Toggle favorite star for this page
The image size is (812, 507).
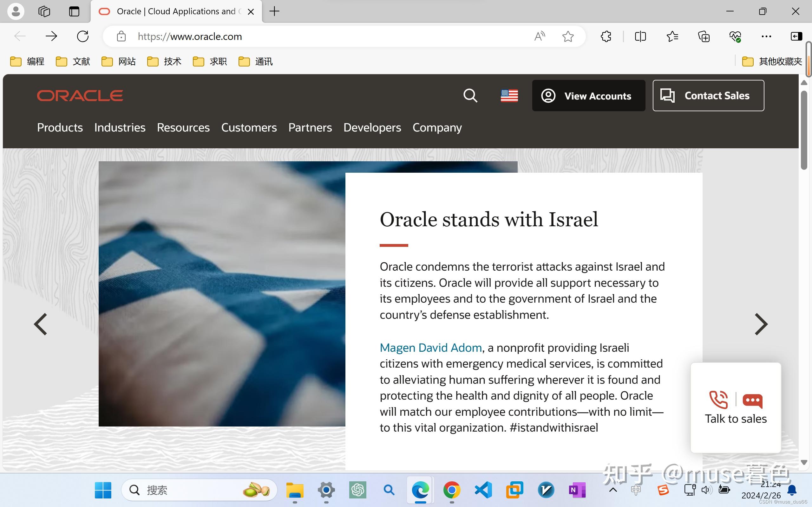tap(568, 36)
